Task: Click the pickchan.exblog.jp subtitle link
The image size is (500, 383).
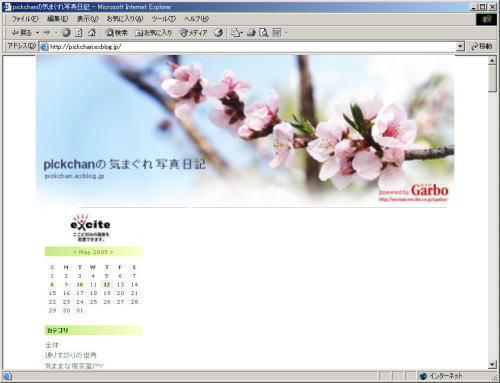Action: 74,176
